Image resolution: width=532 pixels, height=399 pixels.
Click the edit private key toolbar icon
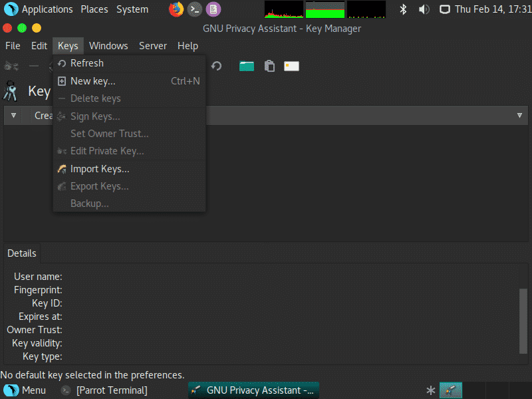coord(11,66)
